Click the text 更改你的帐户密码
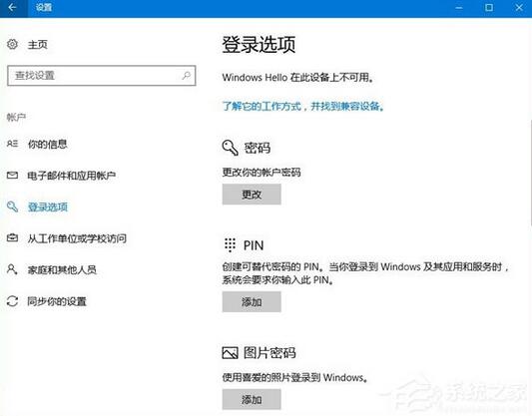Viewport: 532px width, 416px height. coord(262,173)
